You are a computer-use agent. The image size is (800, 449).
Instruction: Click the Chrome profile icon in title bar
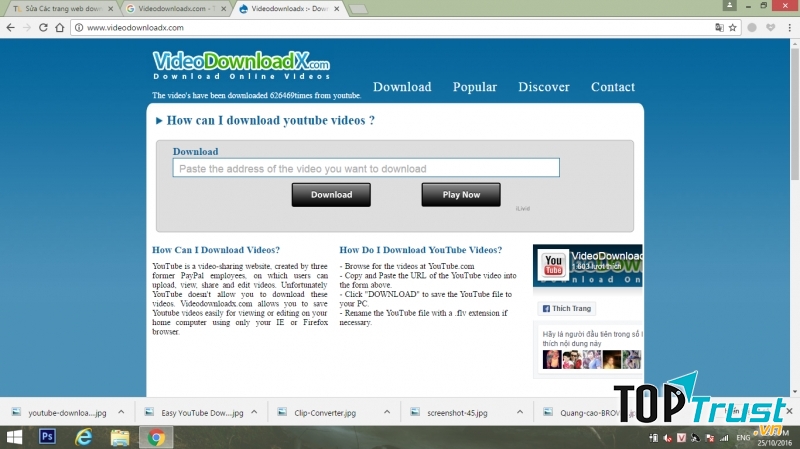(x=730, y=5)
